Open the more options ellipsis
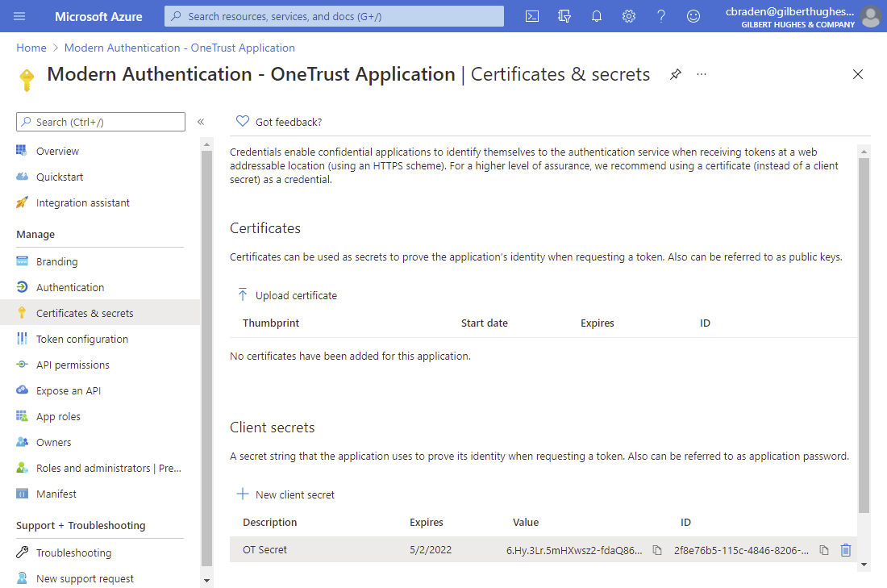This screenshot has width=887, height=588. [702, 74]
